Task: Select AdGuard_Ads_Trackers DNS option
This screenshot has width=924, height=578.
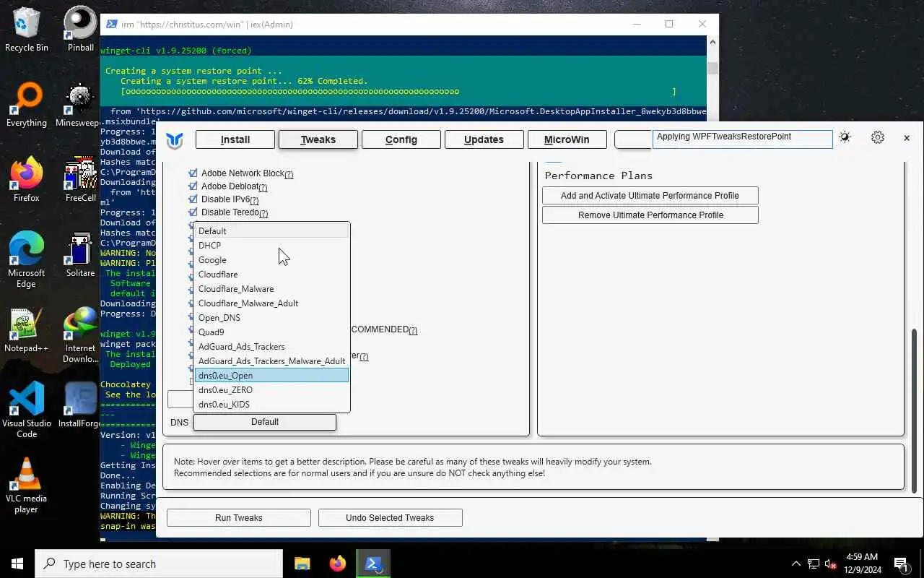Action: (271, 347)
